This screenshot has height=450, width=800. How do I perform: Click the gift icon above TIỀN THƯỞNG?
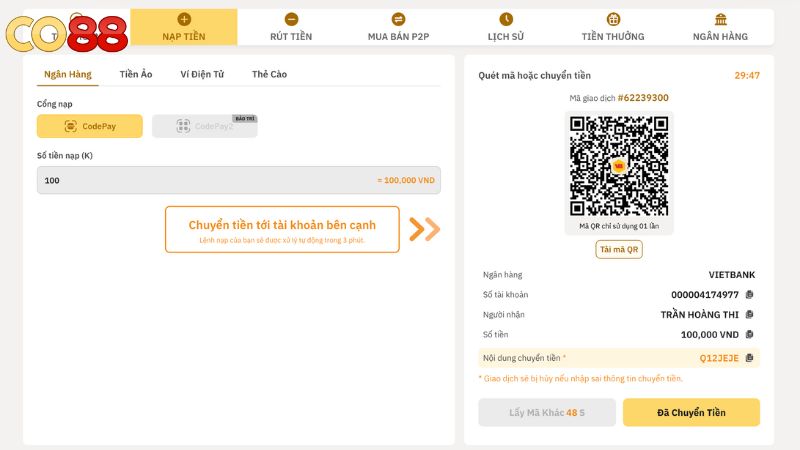tap(613, 19)
